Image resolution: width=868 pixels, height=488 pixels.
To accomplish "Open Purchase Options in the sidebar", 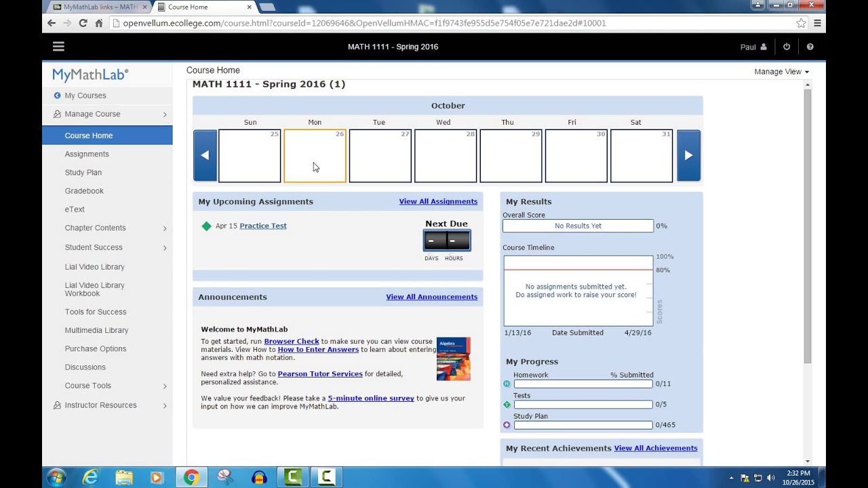I will pyautogui.click(x=96, y=348).
